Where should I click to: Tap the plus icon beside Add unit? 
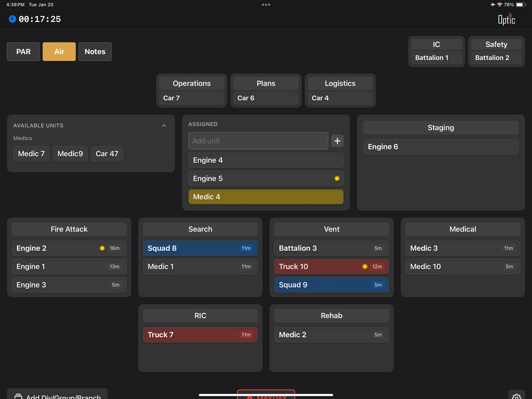pos(337,141)
